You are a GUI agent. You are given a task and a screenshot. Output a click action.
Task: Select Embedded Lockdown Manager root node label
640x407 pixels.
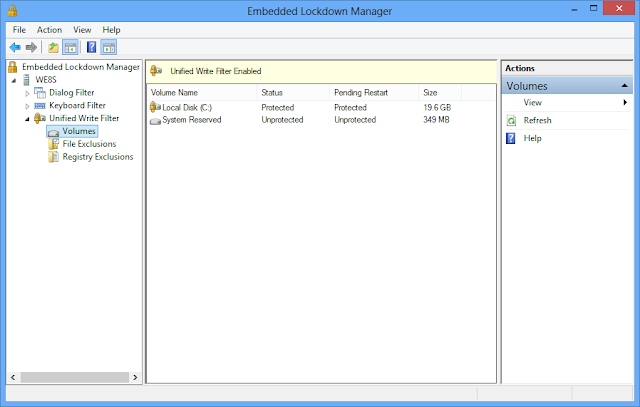[x=81, y=67]
